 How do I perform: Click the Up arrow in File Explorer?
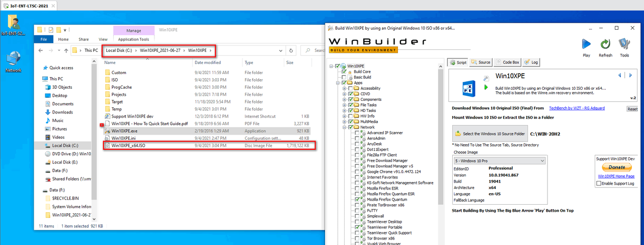[x=66, y=50]
